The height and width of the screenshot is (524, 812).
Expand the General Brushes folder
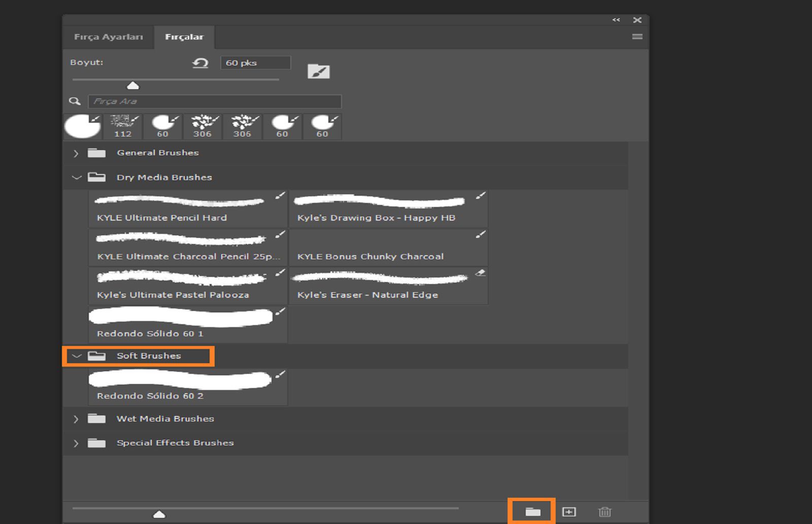[76, 153]
